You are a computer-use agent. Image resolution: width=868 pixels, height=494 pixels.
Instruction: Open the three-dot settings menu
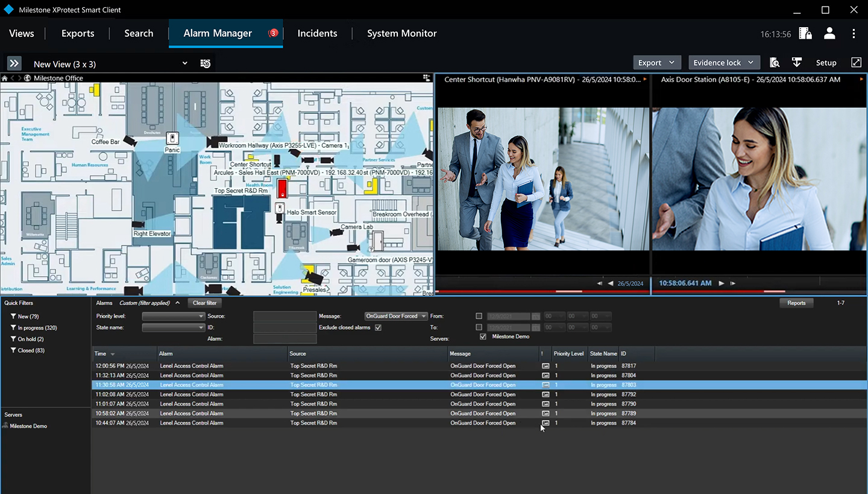(854, 34)
